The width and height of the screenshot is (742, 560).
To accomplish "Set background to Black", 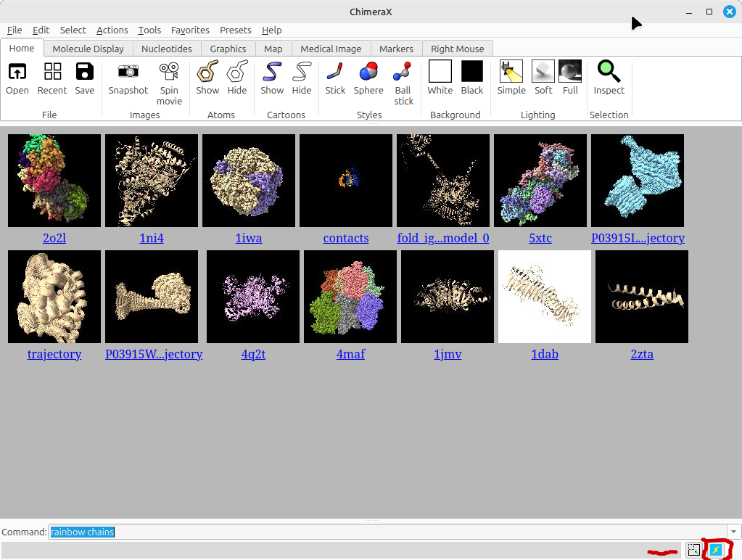I will tap(472, 72).
